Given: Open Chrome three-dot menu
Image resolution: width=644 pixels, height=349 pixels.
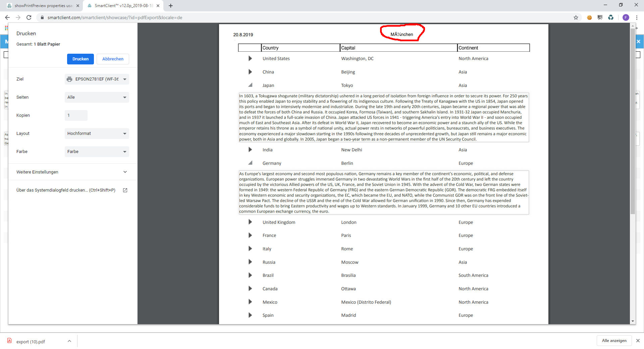Looking at the screenshot, I should pos(637,17).
